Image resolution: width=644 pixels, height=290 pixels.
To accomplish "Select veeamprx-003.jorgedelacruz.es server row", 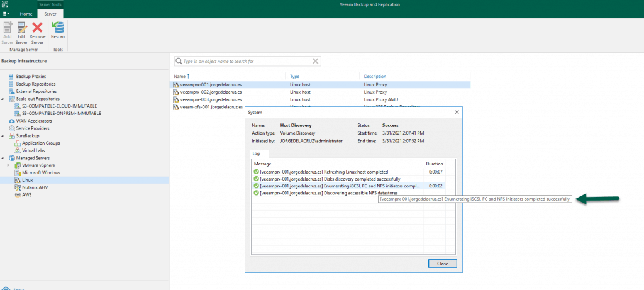I will pos(321,99).
